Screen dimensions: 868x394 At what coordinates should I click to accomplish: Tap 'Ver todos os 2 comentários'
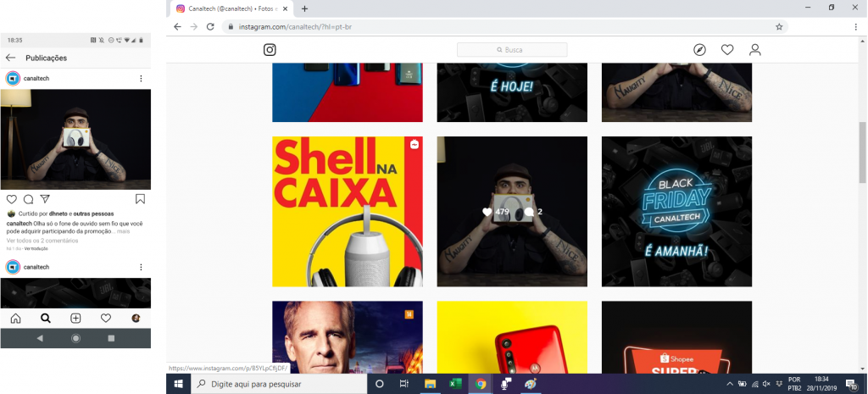pos(42,241)
